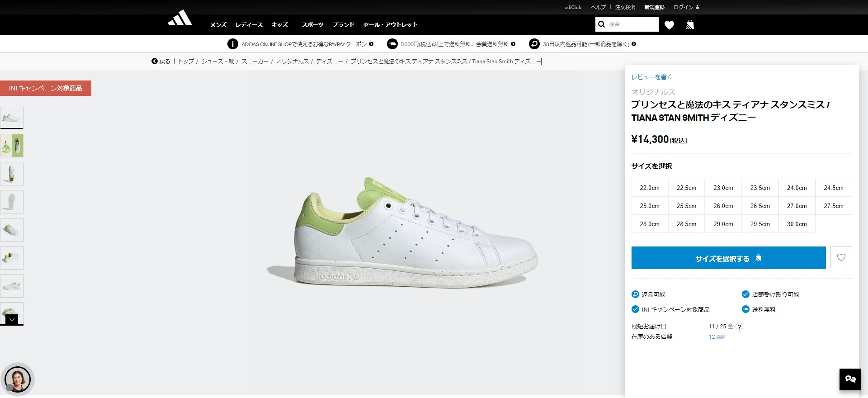Open the ヘルプ link
This screenshot has height=398, width=868.
598,7
